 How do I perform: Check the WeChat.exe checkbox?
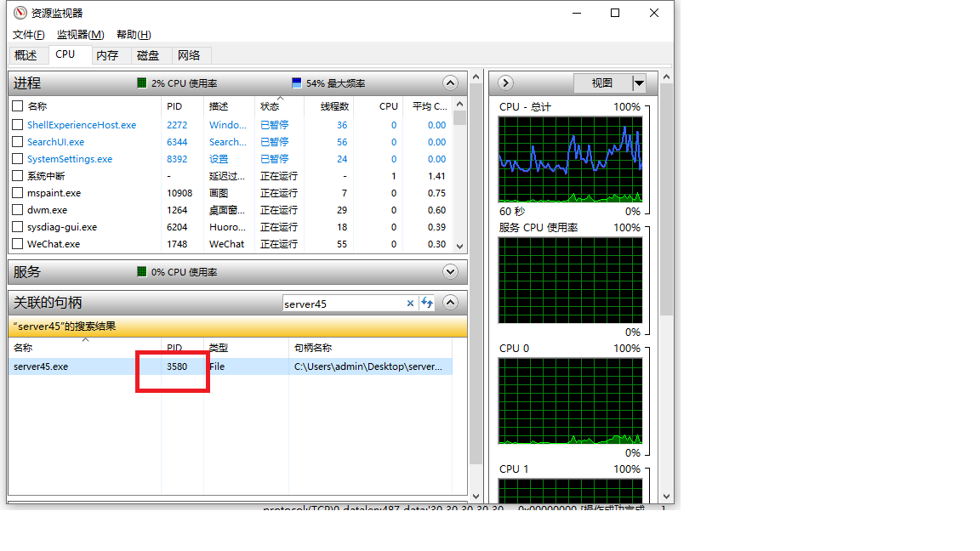[x=18, y=244]
